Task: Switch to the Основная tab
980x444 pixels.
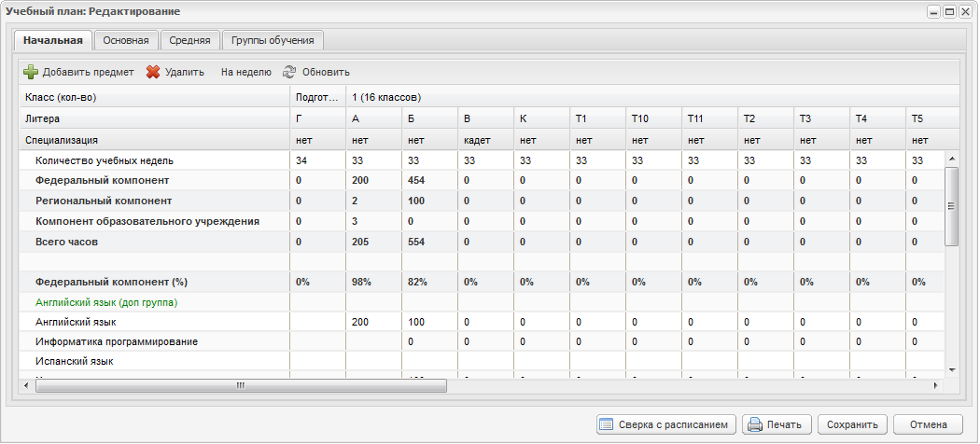Action: [x=126, y=41]
